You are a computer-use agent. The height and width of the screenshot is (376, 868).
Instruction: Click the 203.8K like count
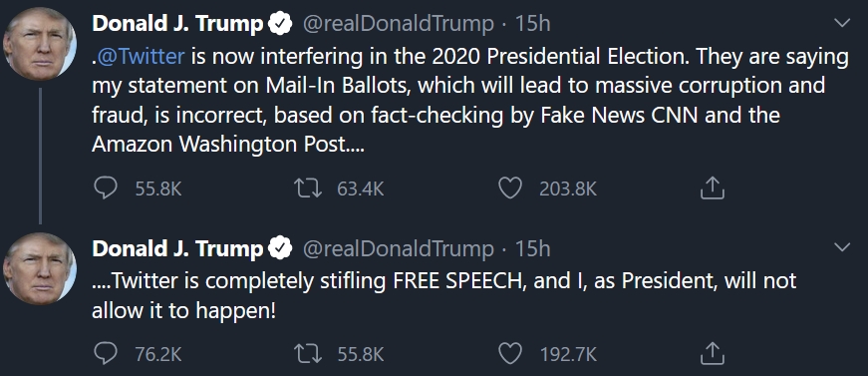point(568,189)
